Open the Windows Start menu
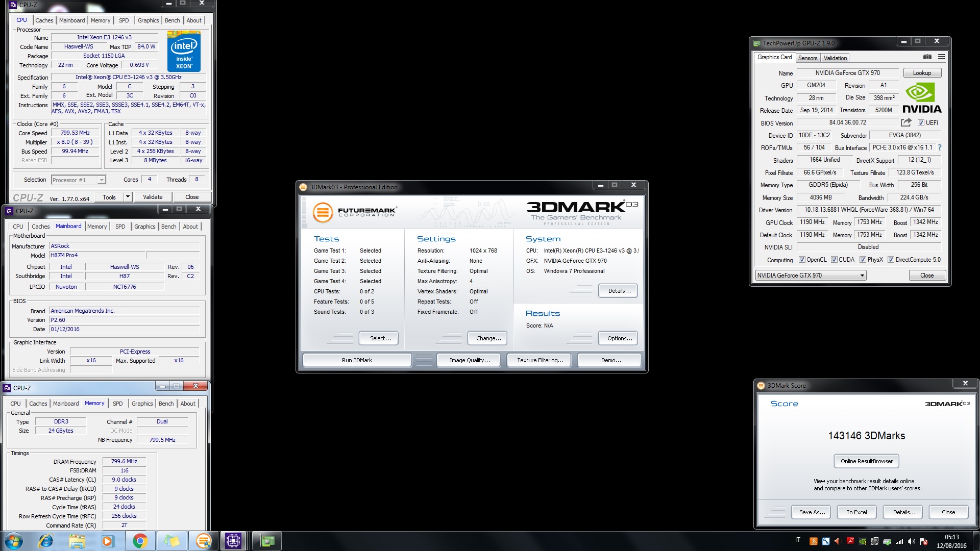 tap(13, 541)
